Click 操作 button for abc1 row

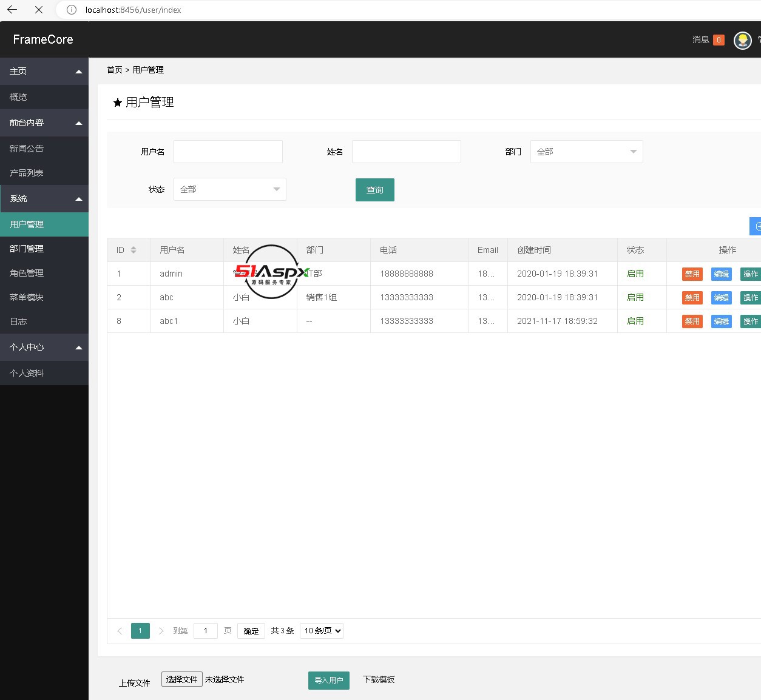point(751,321)
